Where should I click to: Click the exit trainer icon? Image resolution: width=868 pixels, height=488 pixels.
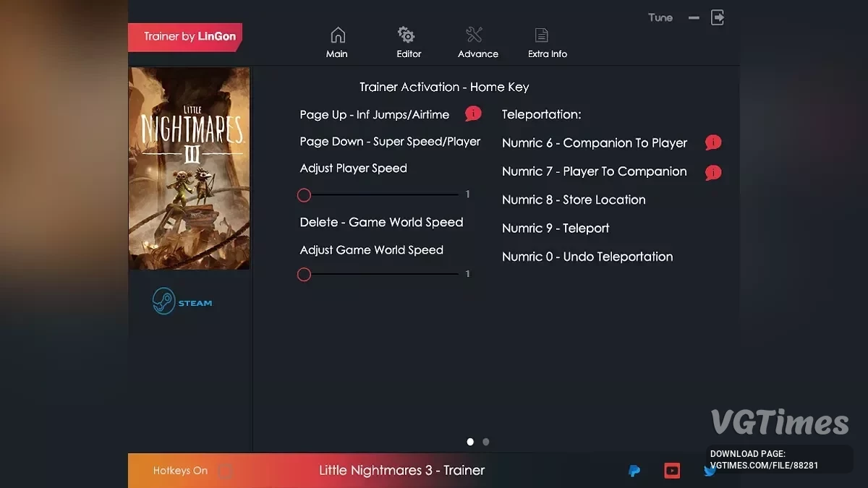click(x=718, y=17)
